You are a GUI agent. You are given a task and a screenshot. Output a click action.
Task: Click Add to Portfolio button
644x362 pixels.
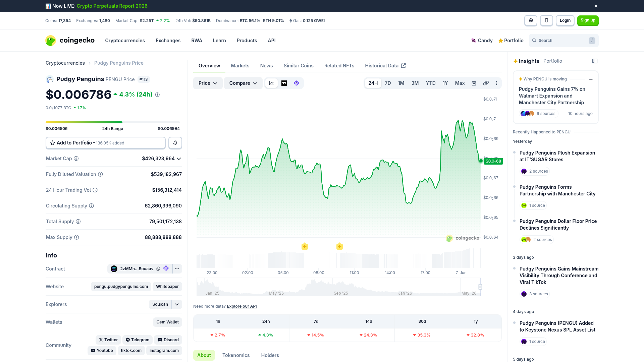pos(106,143)
